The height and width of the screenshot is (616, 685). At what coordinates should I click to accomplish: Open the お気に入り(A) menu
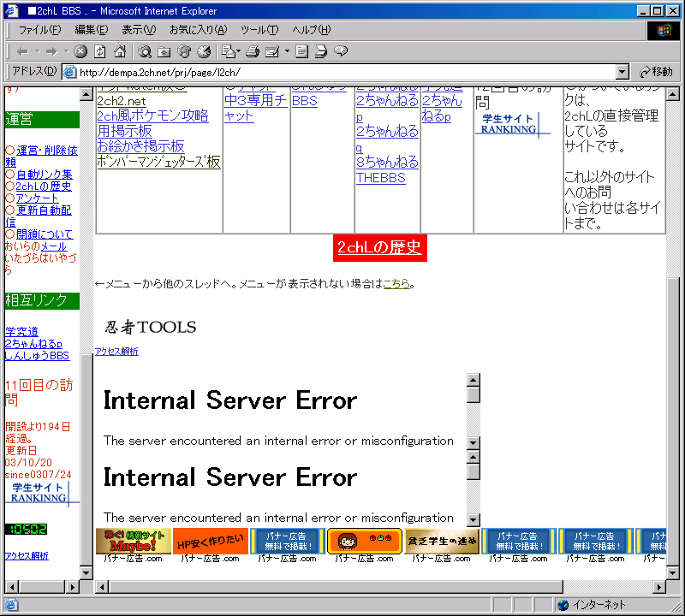click(x=199, y=30)
